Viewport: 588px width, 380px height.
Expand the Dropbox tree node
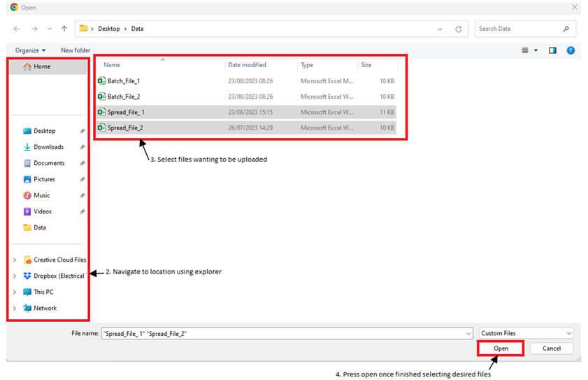(x=15, y=276)
